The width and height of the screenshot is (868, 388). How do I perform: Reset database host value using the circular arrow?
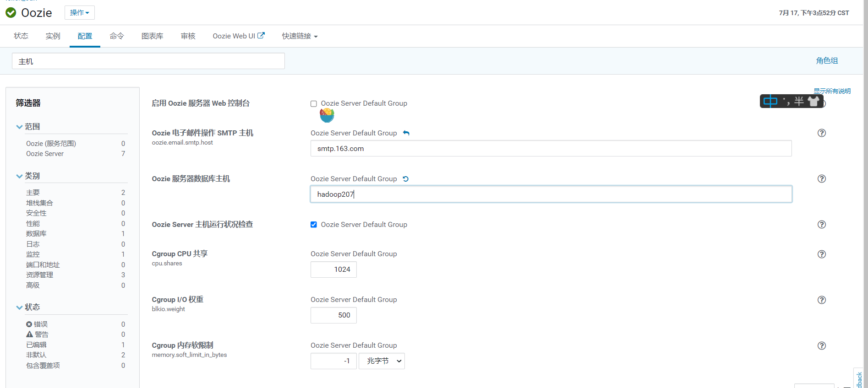point(406,179)
